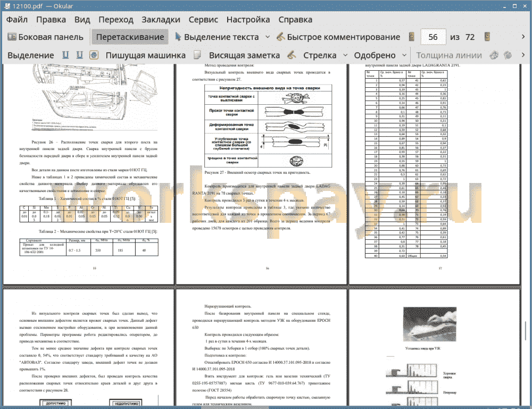Click the Толщина линии line width option

[x=449, y=55]
